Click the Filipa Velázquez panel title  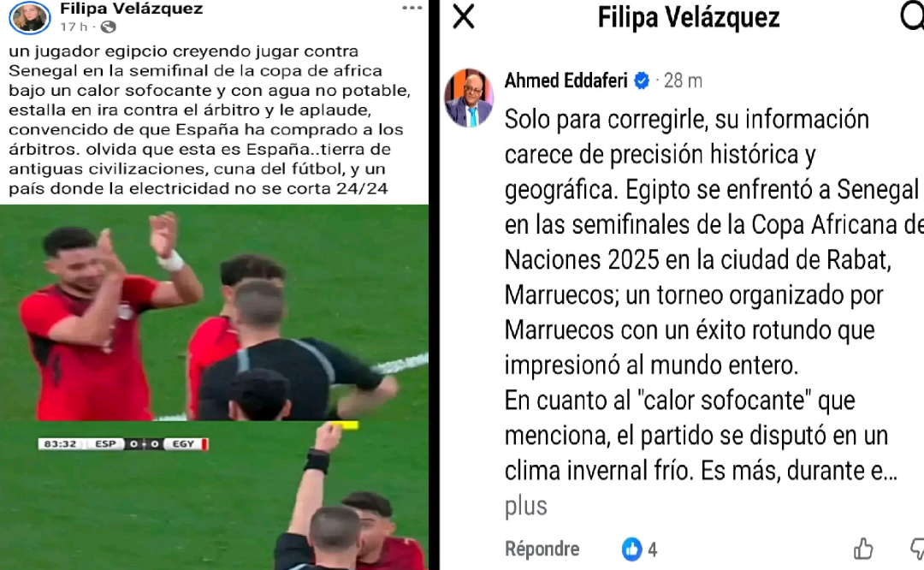[688, 16]
